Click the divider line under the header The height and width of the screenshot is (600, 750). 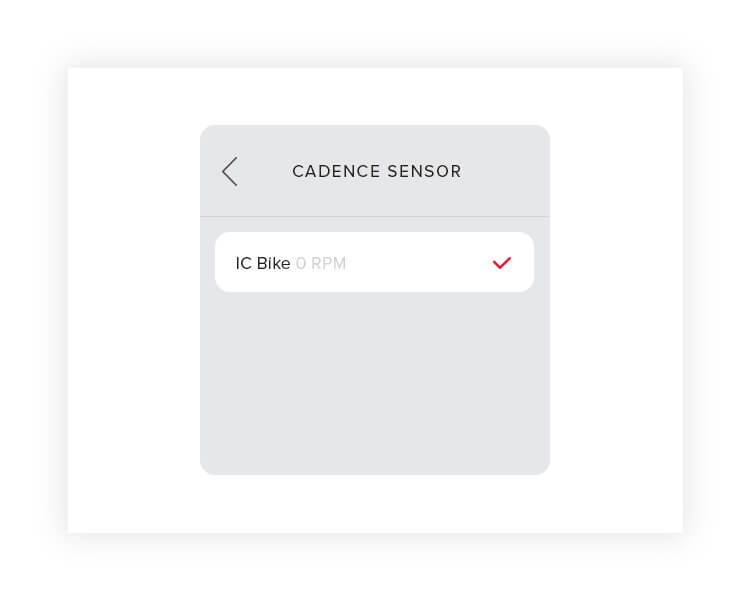click(x=374, y=216)
